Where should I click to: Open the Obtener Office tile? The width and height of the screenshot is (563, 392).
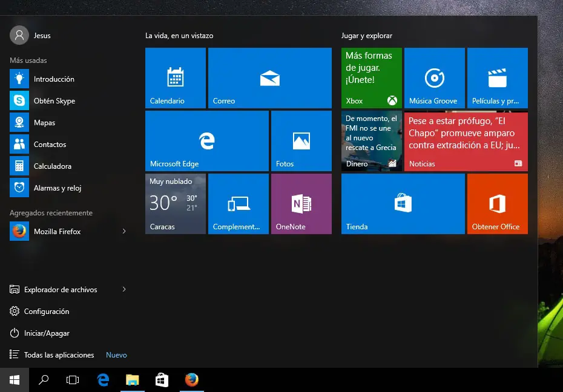[x=497, y=204]
